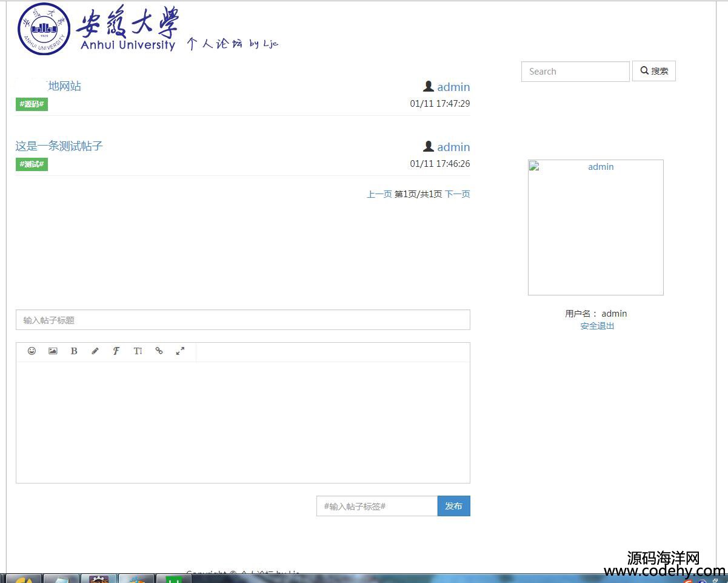
Task: Click the font size icon
Action: click(x=138, y=351)
